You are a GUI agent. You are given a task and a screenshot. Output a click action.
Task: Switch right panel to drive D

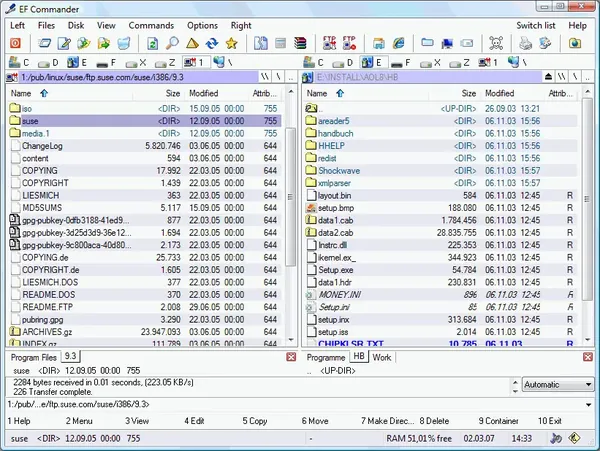tap(342, 62)
